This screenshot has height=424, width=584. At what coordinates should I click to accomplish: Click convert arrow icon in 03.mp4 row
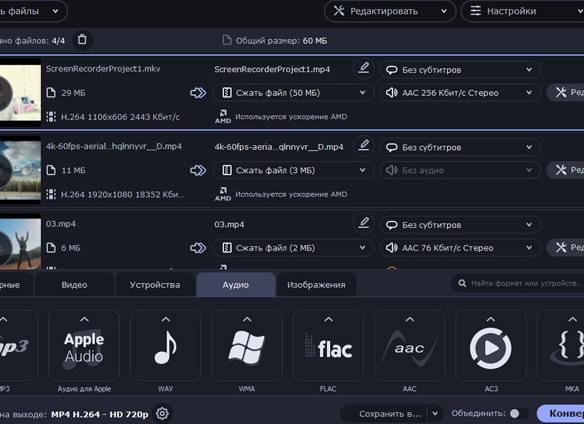pos(198,248)
